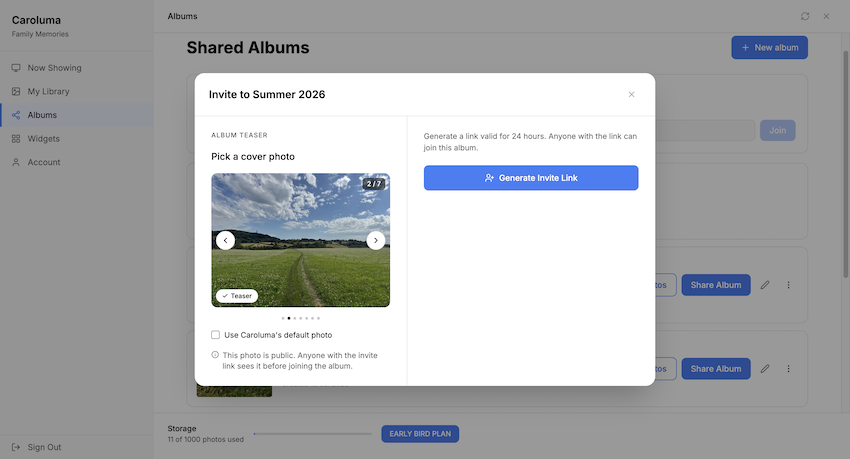The height and width of the screenshot is (459, 850).
Task: Click the Account person icon
Action: [x=16, y=162]
